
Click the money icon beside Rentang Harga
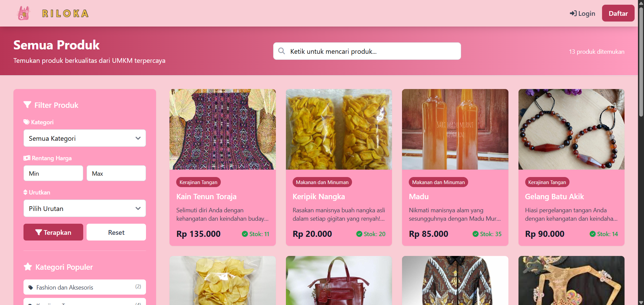(x=27, y=158)
